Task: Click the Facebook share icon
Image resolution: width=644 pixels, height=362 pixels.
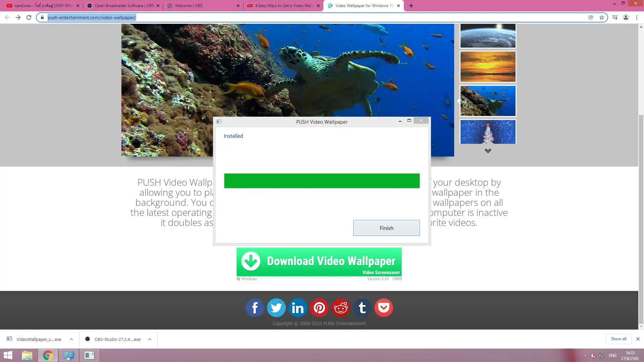Action: [255, 308]
